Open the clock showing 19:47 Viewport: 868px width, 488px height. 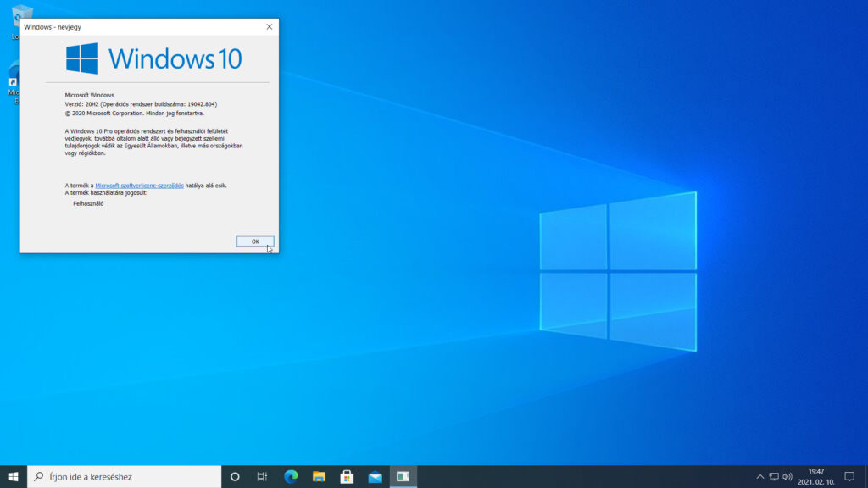(x=816, y=476)
